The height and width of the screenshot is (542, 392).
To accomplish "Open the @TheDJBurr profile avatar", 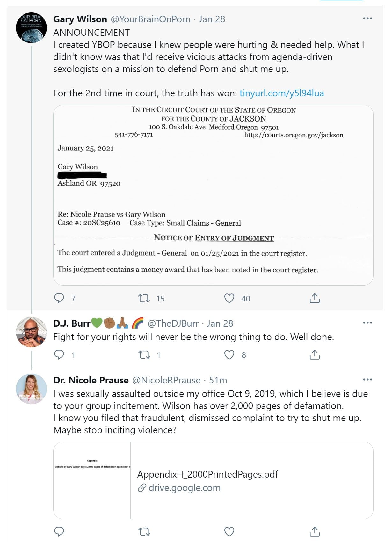I will pyautogui.click(x=31, y=332).
